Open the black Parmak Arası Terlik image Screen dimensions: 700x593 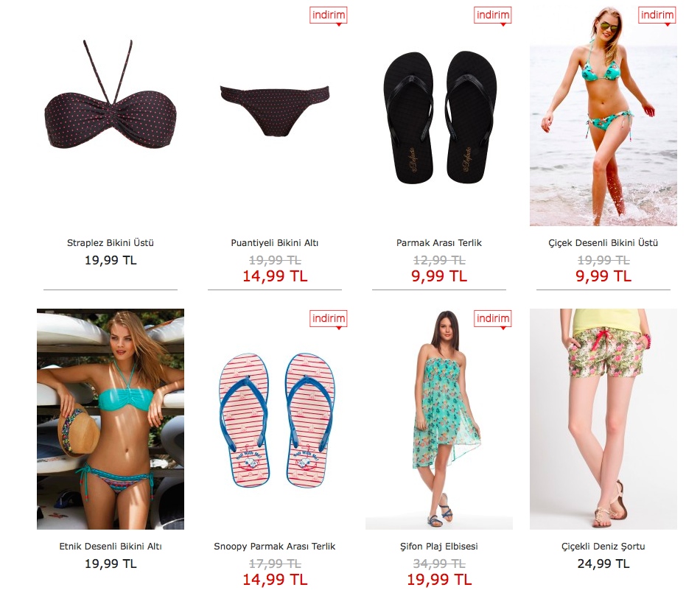[439, 117]
